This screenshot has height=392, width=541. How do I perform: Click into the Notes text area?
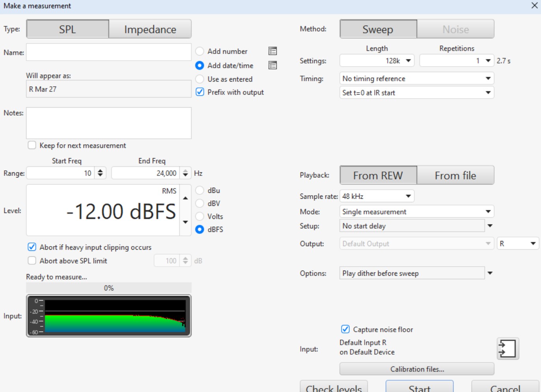pyautogui.click(x=109, y=123)
